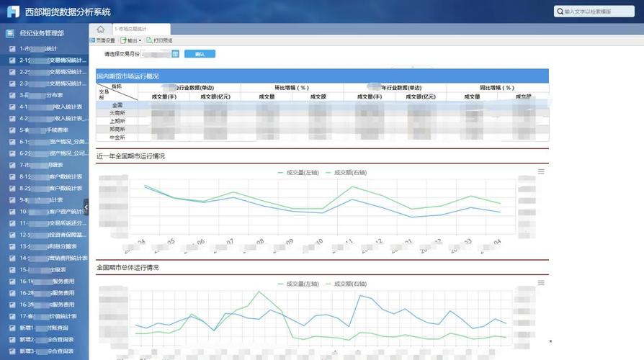Click the 上期所 row in the overview table

[x=323, y=121]
